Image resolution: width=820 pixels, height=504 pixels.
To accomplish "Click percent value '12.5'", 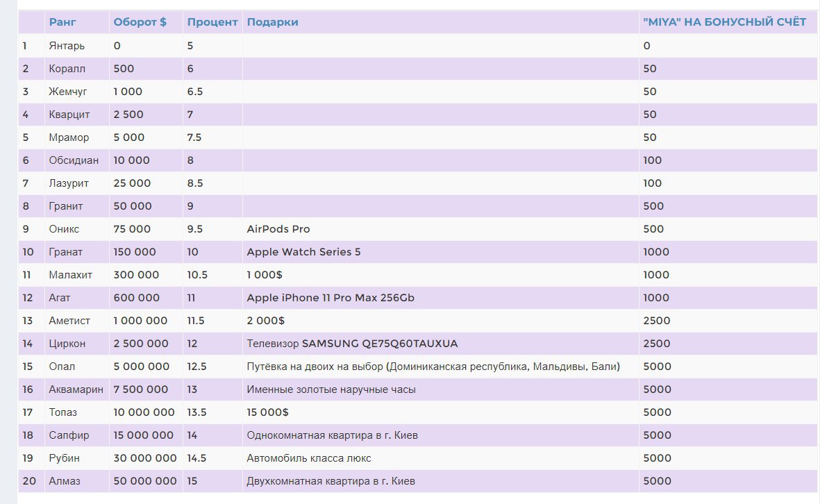I will (196, 367).
